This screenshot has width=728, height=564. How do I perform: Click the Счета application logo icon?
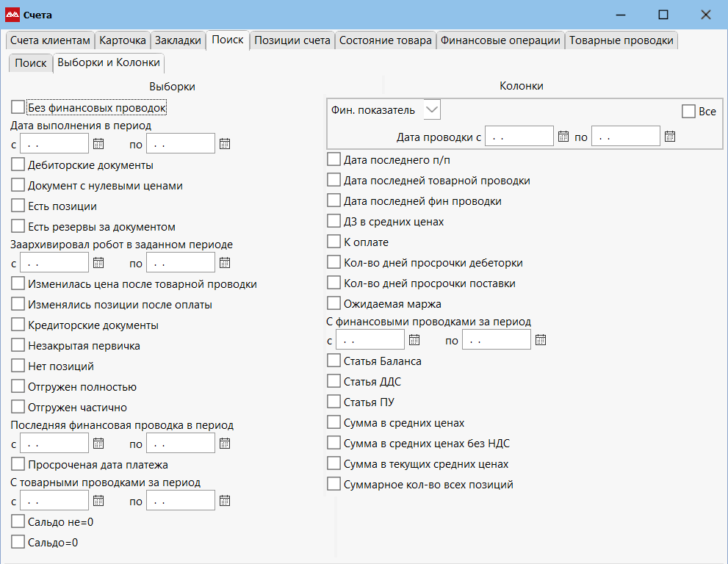click(x=12, y=15)
